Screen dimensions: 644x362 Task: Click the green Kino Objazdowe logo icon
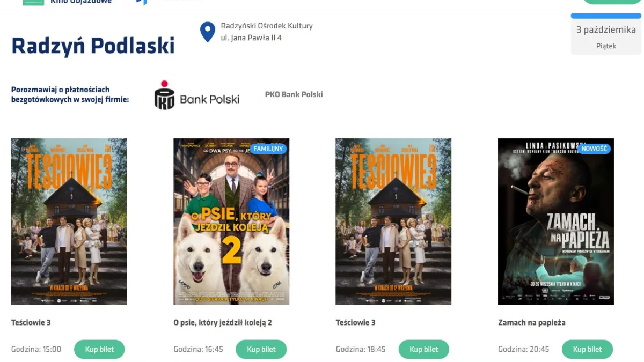tap(33, 3)
